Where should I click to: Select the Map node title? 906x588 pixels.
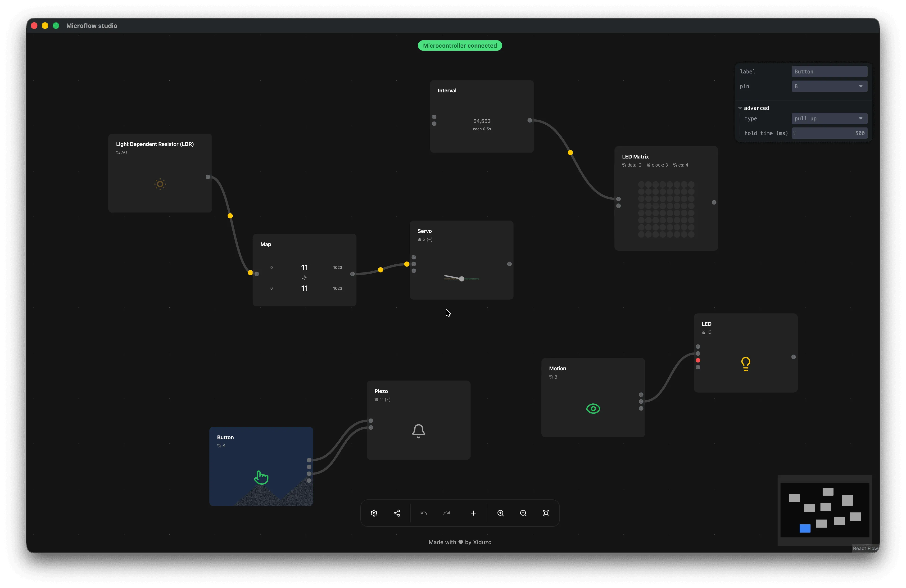point(266,244)
